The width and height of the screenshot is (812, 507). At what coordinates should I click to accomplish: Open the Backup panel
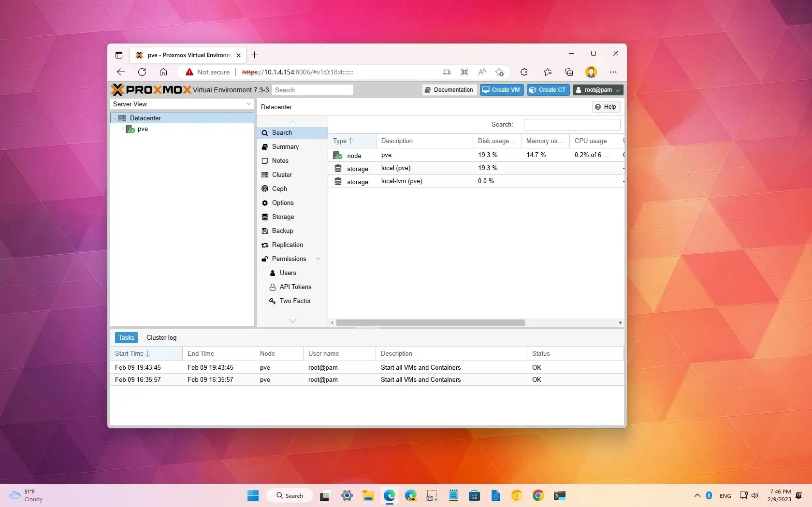coord(282,231)
